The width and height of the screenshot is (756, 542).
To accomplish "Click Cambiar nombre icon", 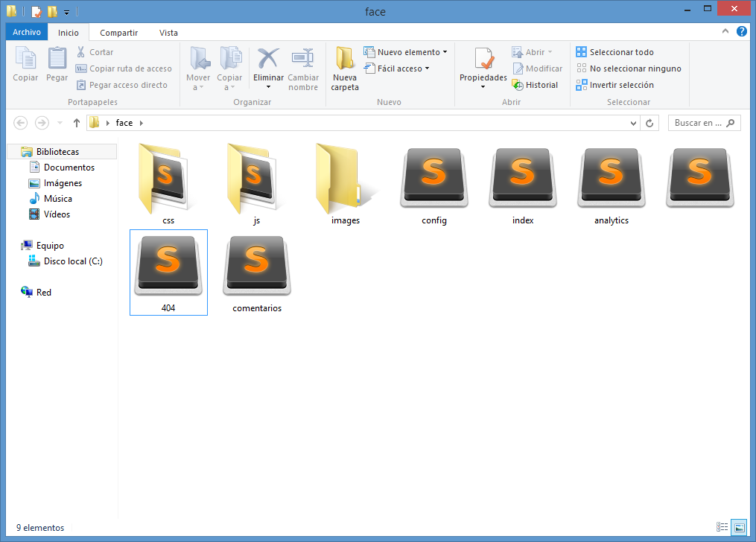I will [x=303, y=58].
